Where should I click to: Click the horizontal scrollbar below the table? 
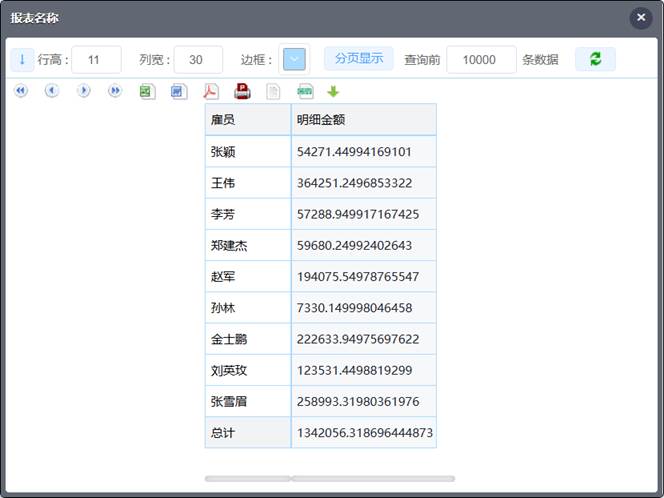tap(330, 479)
